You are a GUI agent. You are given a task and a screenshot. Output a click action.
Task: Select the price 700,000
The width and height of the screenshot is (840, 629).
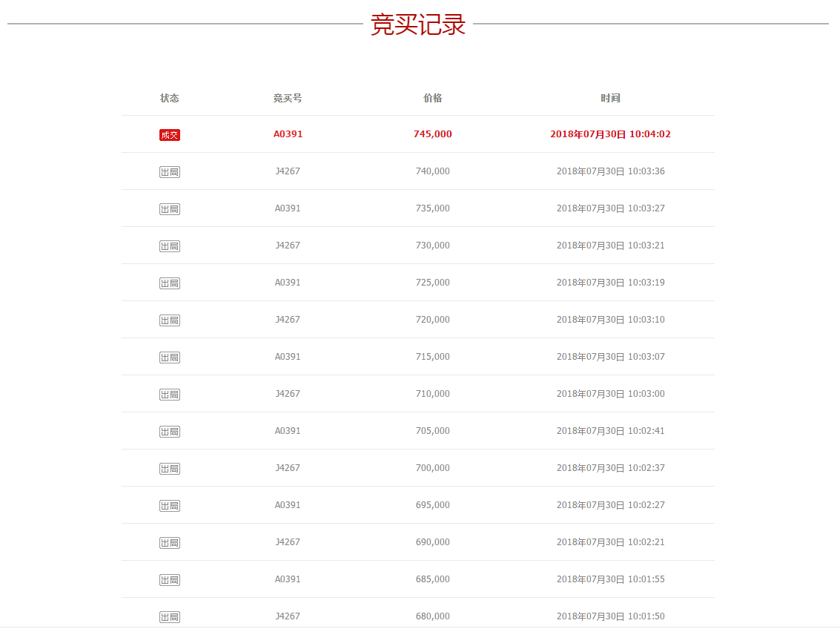432,468
